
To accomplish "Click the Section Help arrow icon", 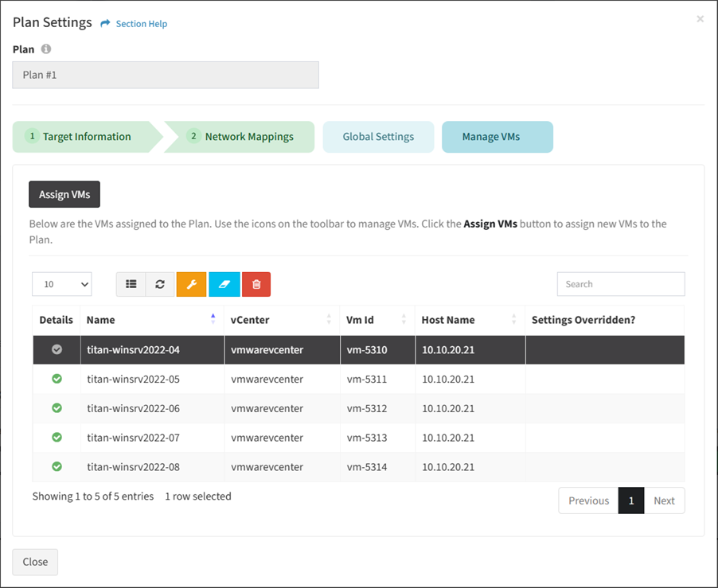I will (105, 23).
